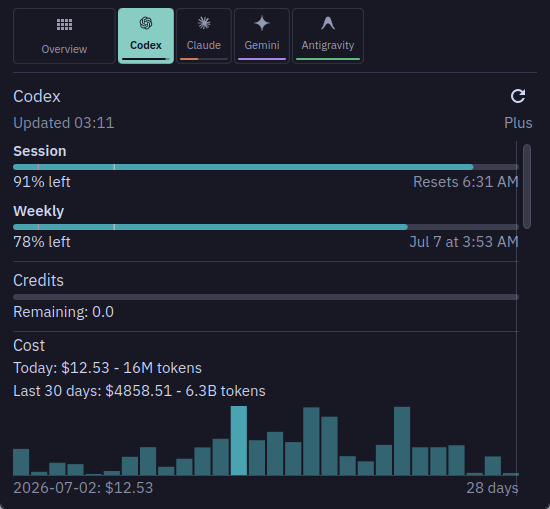
Task: Click the Session usage progress bar
Action: tap(266, 167)
